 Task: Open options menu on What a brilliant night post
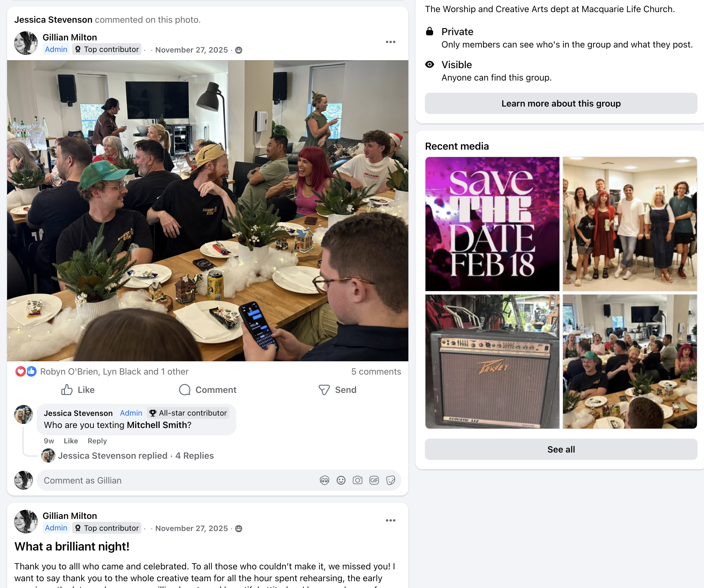tap(391, 520)
